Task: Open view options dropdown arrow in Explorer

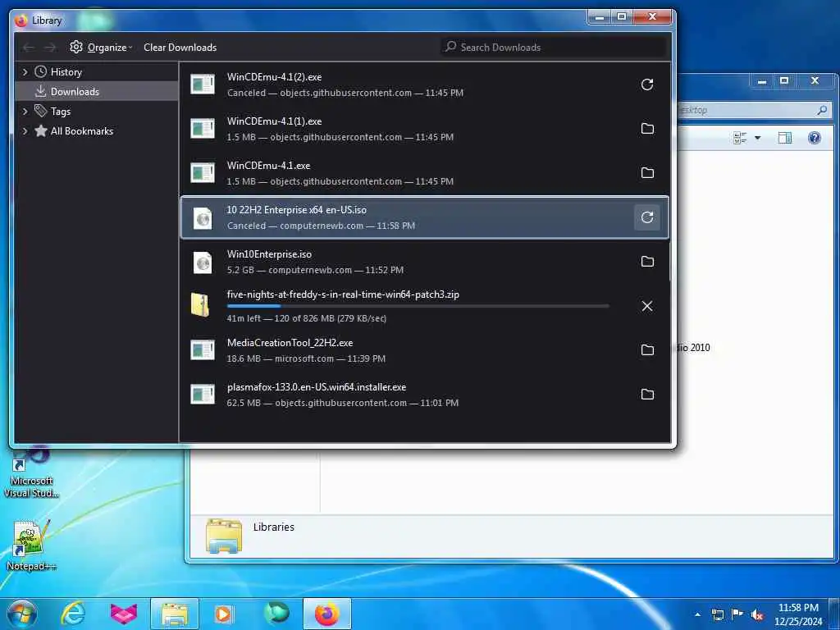Action: pos(757,138)
